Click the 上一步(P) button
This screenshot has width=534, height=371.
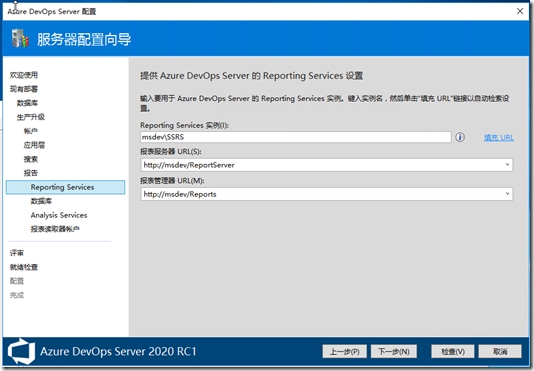coord(344,352)
